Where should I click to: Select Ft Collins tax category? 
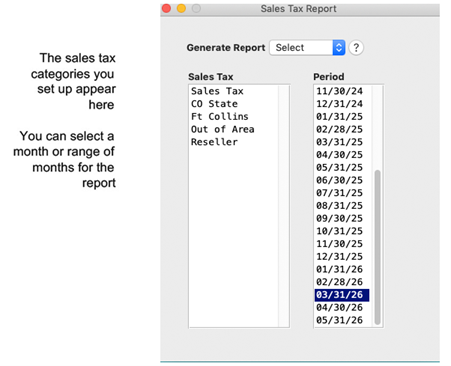220,116
